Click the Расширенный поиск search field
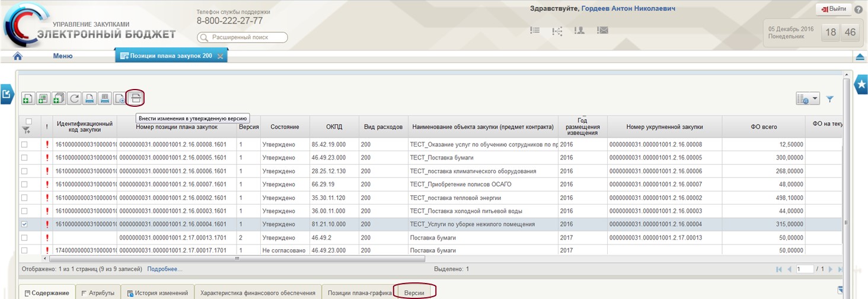The image size is (868, 299). point(242,37)
